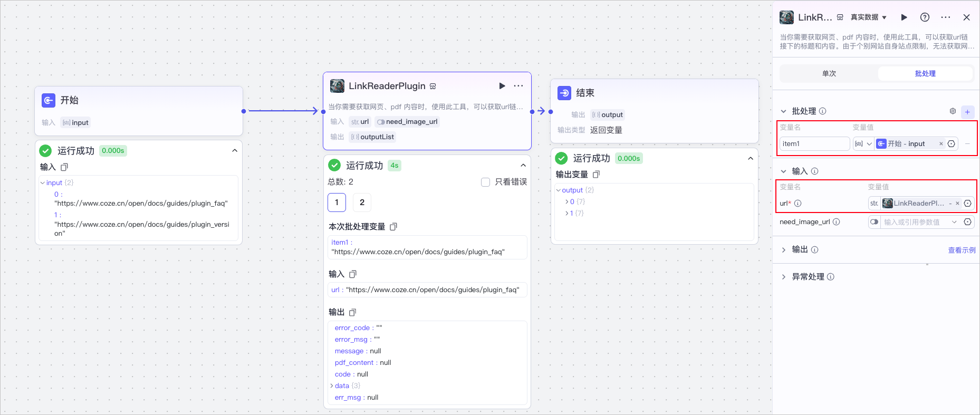
Task: Open variable picker for url value
Action: pyautogui.click(x=967, y=203)
